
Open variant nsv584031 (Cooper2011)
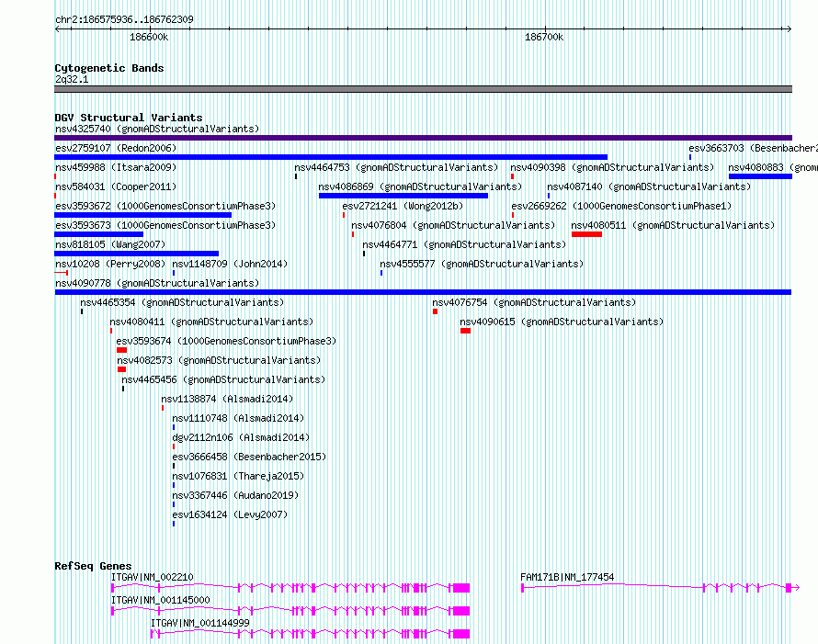coord(116,186)
